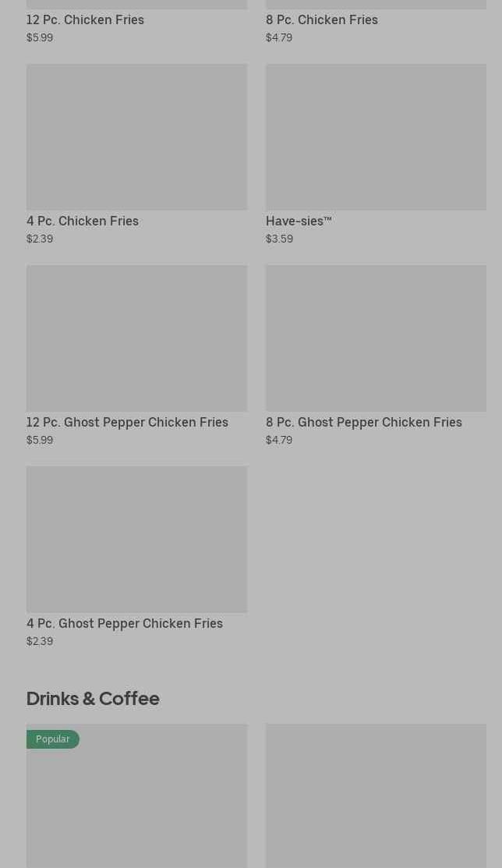Click the 4 Pc. Ghost Pepper Chicken Fries image
The width and height of the screenshot is (502, 868).
(136, 539)
